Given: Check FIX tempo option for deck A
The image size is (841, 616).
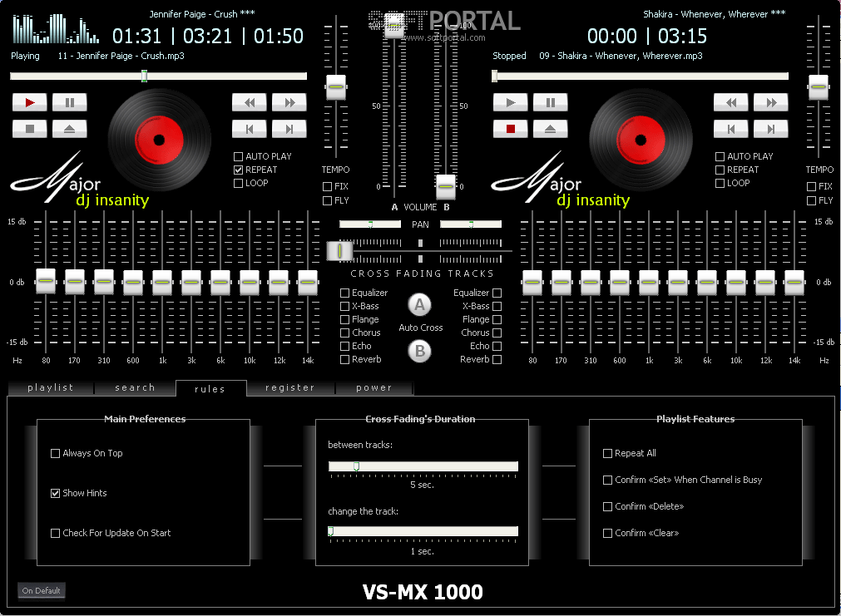Looking at the screenshot, I should pos(327,186).
